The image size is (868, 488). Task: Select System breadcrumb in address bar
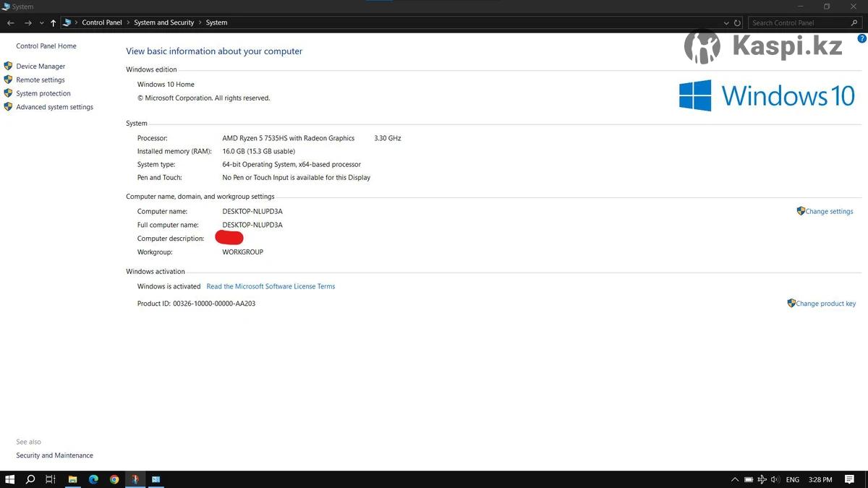(x=216, y=23)
